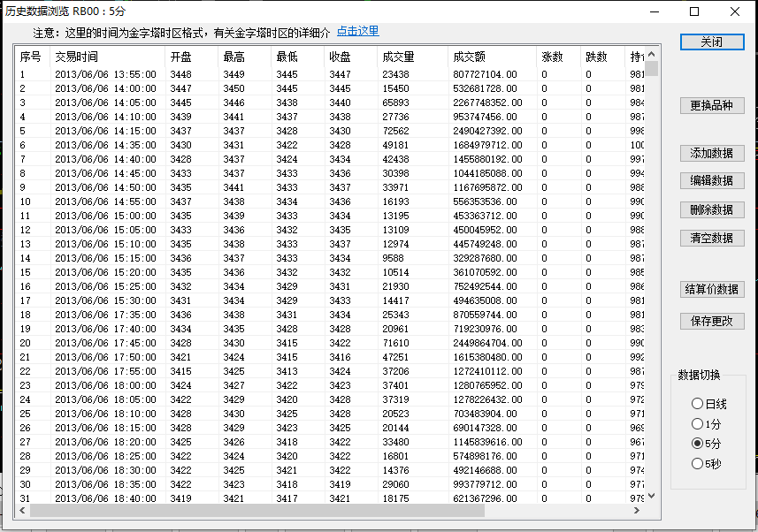Click the 关闭 button
The image size is (758, 532).
[711, 42]
